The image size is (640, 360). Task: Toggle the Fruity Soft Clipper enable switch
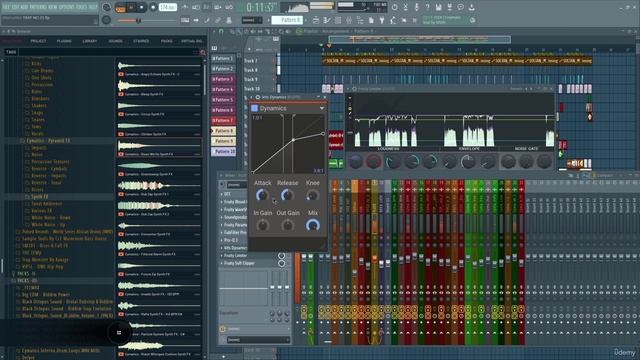281,263
